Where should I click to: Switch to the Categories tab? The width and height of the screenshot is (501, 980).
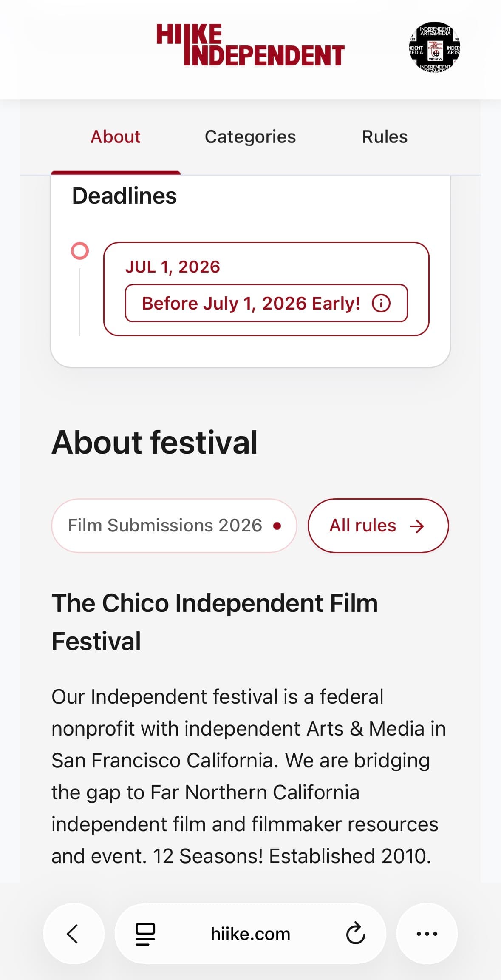[250, 137]
